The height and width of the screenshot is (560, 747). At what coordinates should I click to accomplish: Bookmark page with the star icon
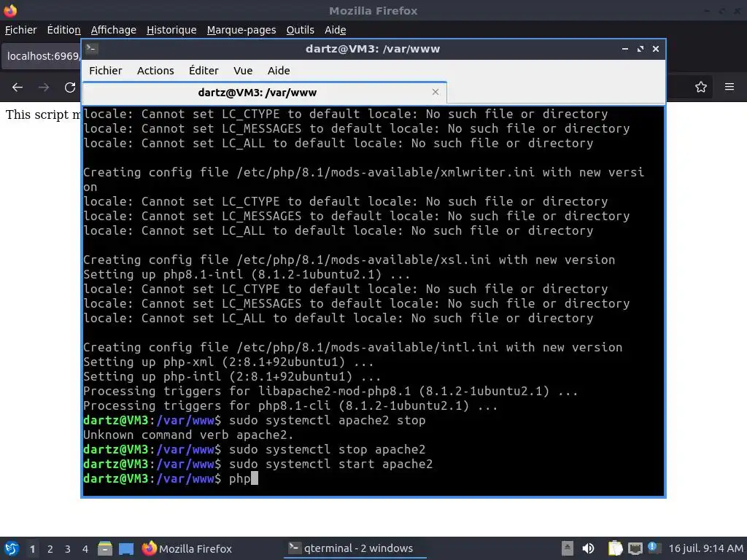click(x=700, y=87)
